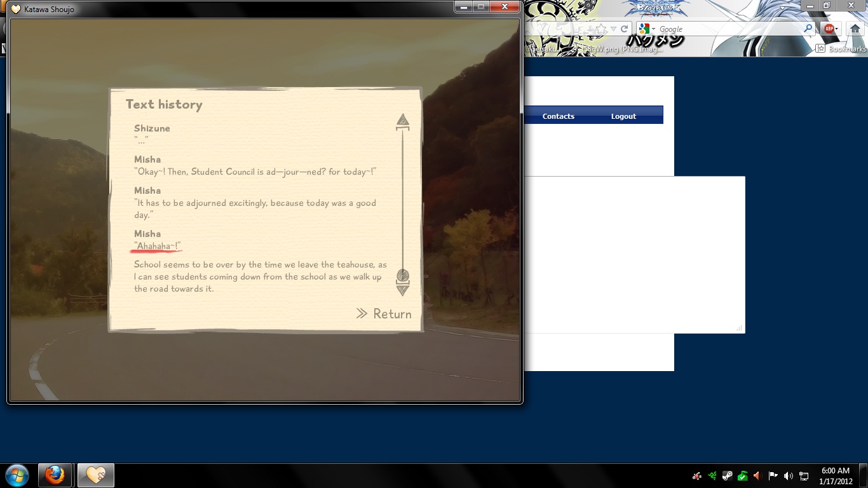Click the "Ahahaha~!" line in Text history
868x488 pixels.
click(x=158, y=246)
